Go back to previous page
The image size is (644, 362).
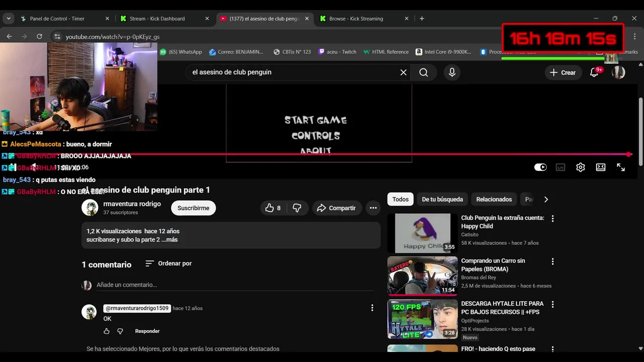(9, 36)
